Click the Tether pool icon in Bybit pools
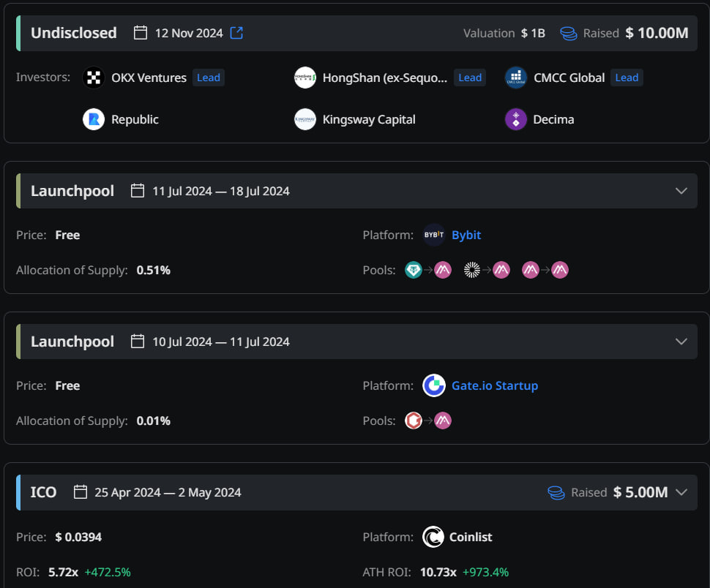This screenshot has height=588, width=710. [x=414, y=271]
